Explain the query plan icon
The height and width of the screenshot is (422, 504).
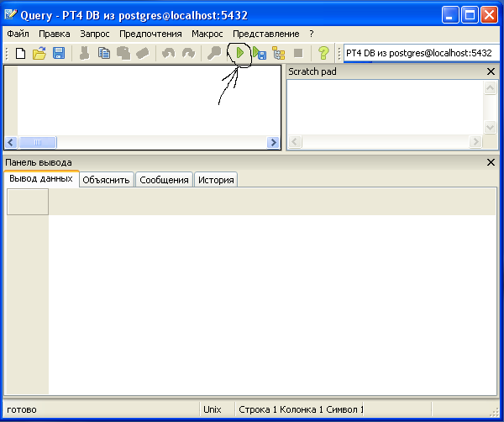pos(279,53)
